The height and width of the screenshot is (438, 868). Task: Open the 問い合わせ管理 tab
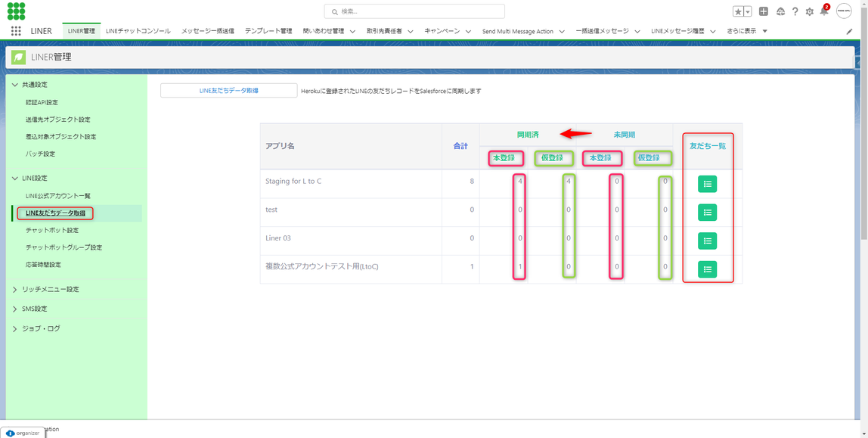tap(324, 31)
